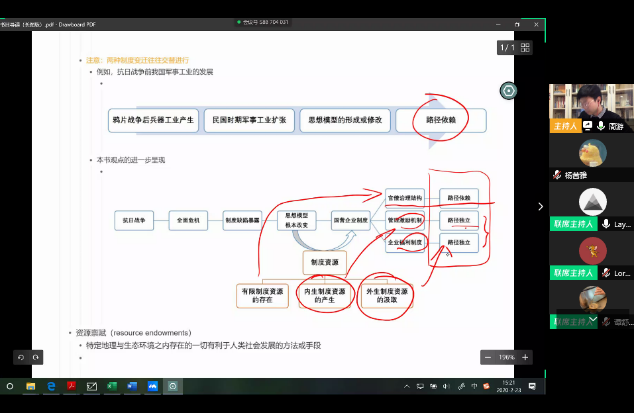Click the round teal floating tool button
Screen dimensions: 634x413
tap(511, 91)
